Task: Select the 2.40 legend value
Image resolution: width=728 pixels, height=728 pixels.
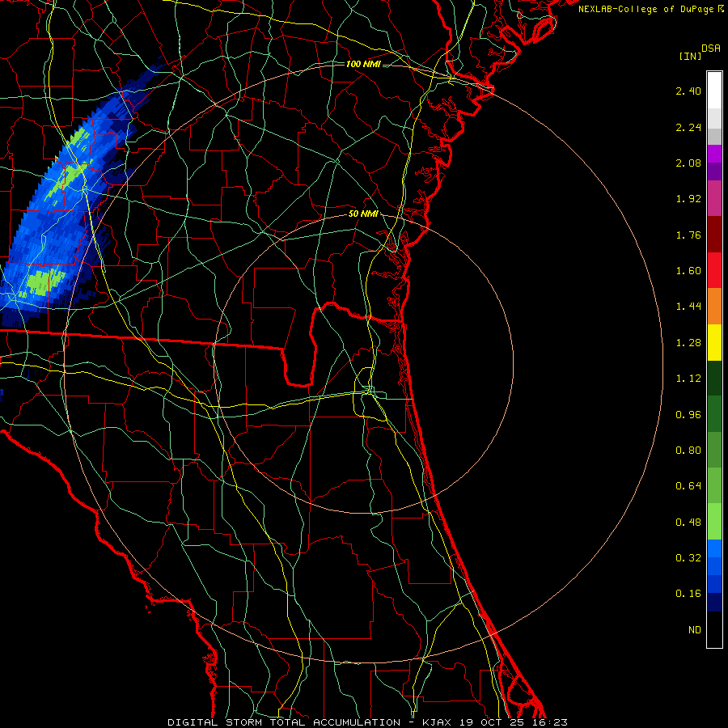Action: click(688, 91)
